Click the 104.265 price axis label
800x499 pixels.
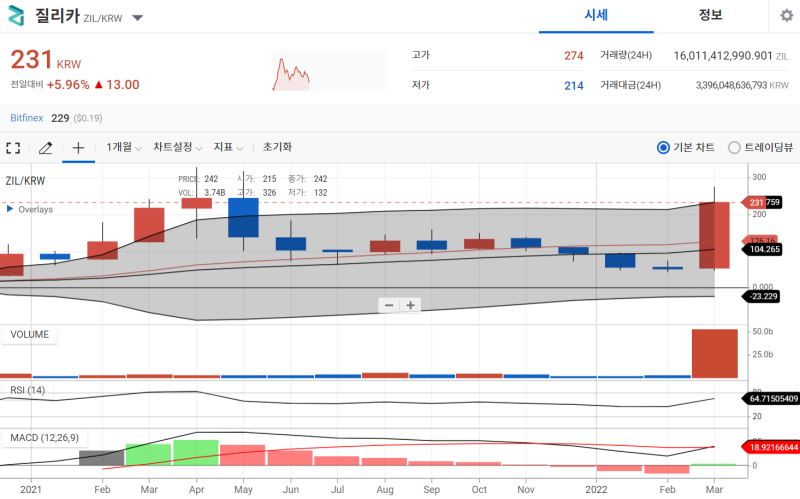point(764,250)
